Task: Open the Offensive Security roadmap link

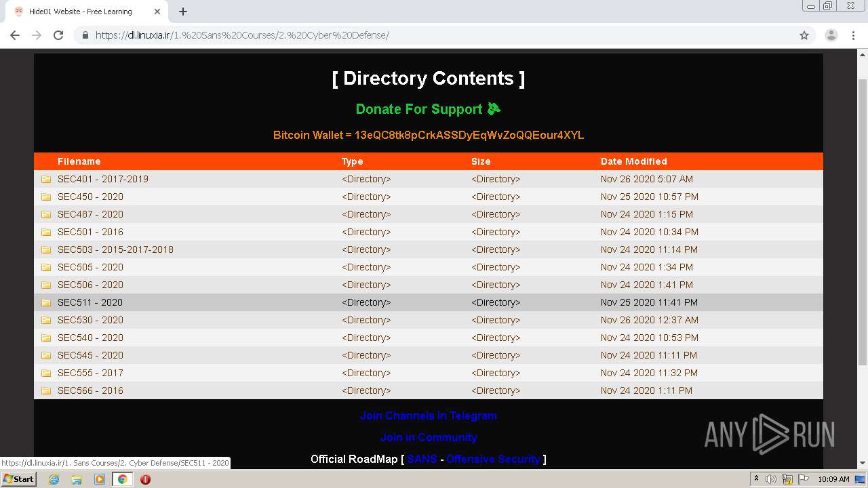Action: pos(493,459)
